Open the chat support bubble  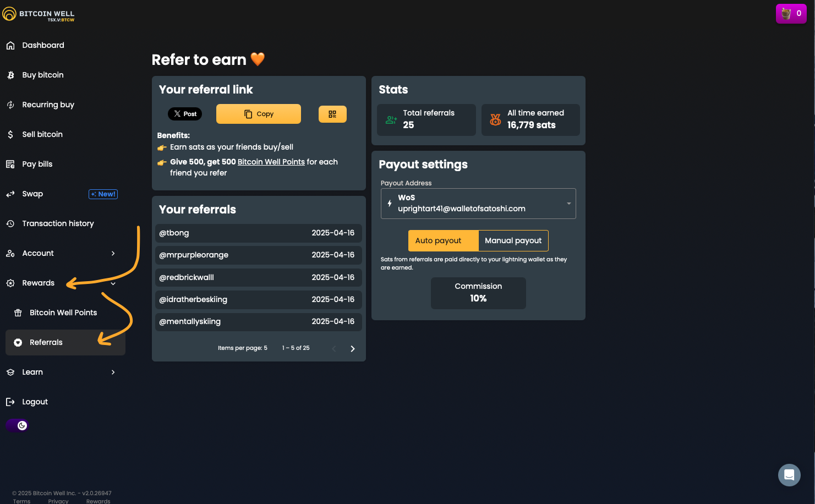789,475
